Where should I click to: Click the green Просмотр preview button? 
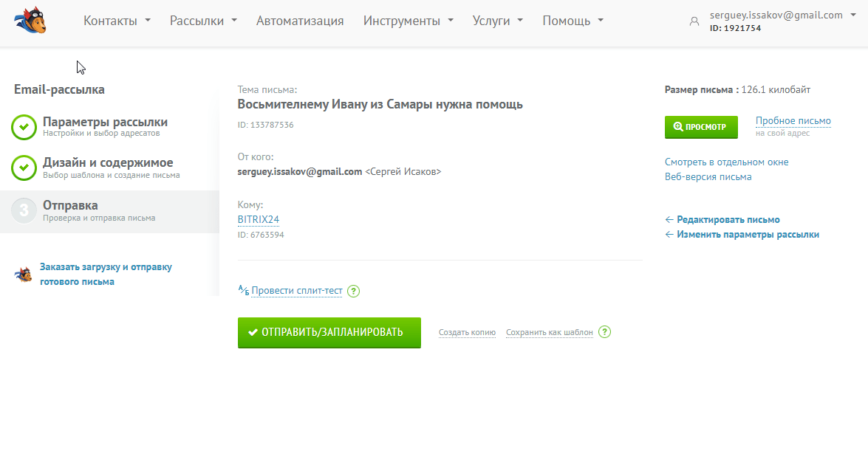(x=701, y=127)
